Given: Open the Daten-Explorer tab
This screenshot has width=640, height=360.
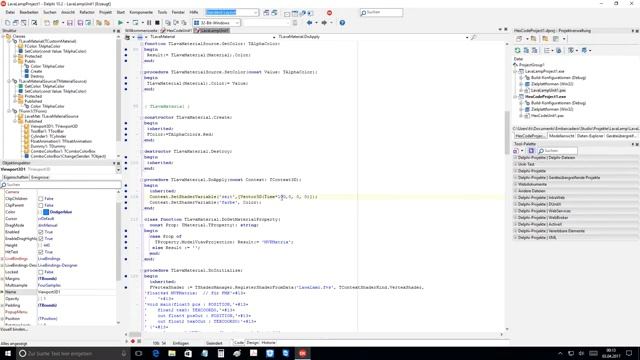Looking at the screenshot, I should point(590,136).
